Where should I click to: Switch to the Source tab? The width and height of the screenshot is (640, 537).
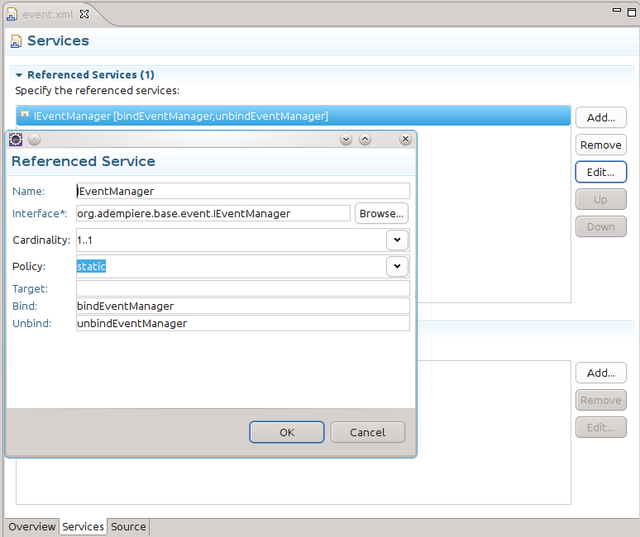click(128, 527)
